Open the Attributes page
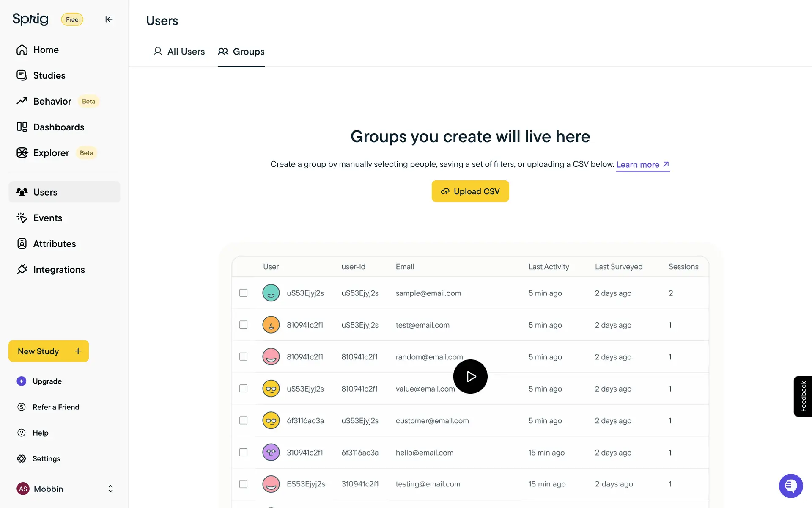 (x=54, y=244)
